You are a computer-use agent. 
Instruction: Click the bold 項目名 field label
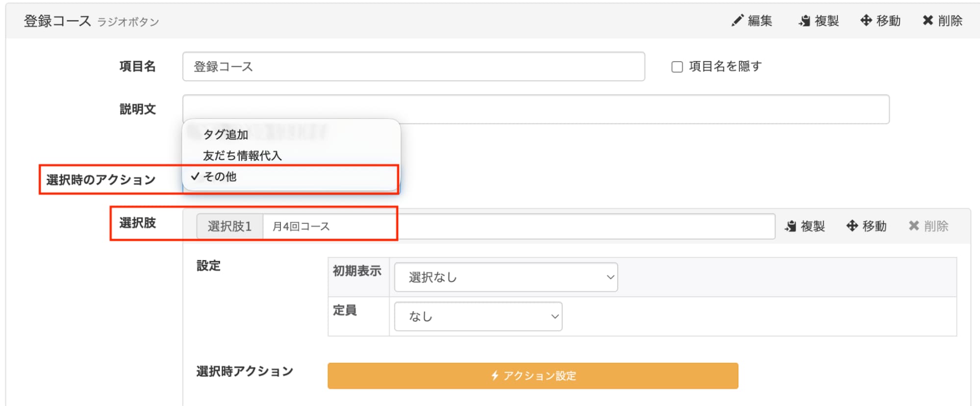tap(138, 67)
